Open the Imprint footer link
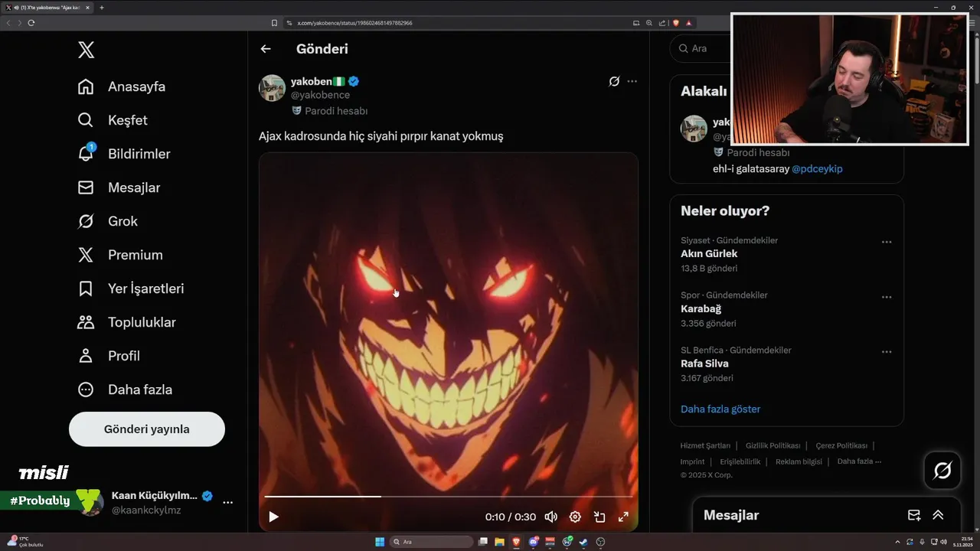 click(692, 461)
